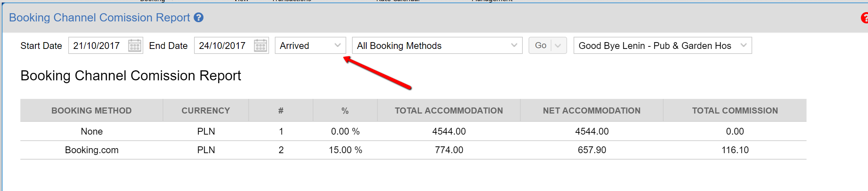Open the Start Date calendar picker icon
This screenshot has width=868, height=191.
click(x=135, y=46)
